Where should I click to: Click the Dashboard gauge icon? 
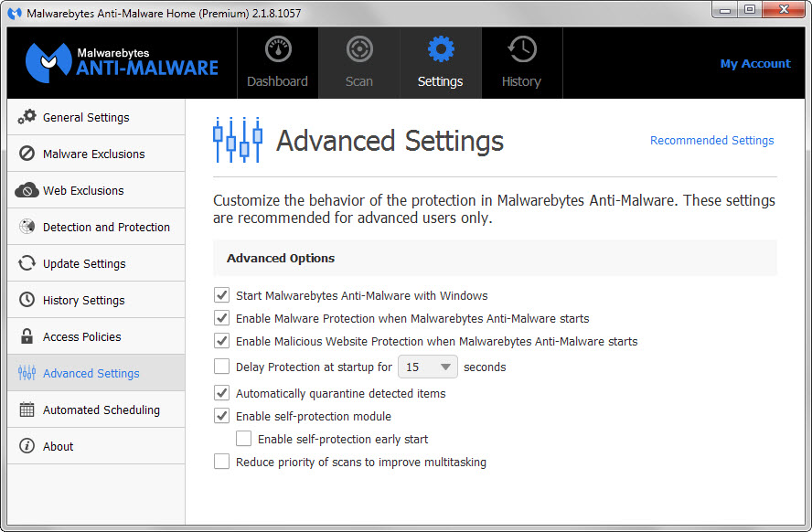(x=278, y=49)
